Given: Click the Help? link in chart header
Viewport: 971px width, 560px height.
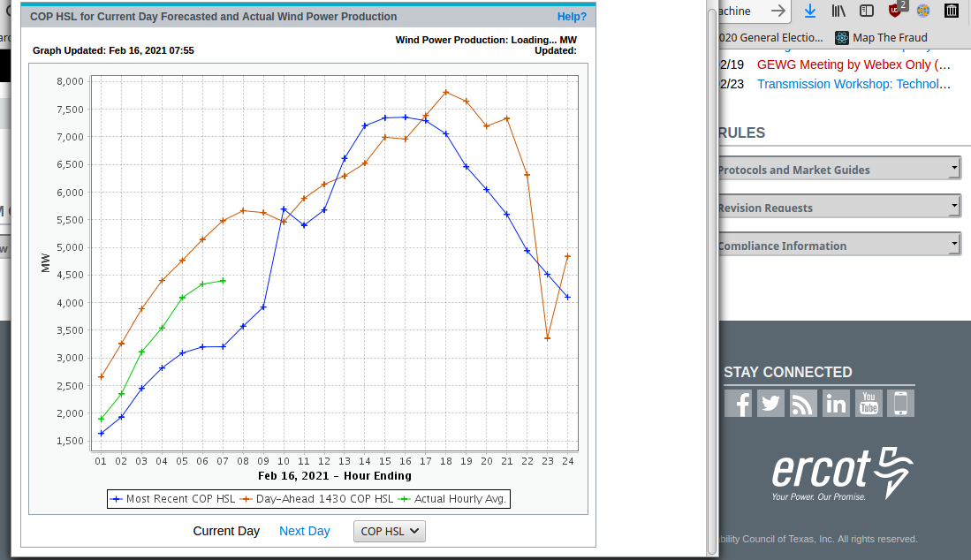Looking at the screenshot, I should click(572, 17).
